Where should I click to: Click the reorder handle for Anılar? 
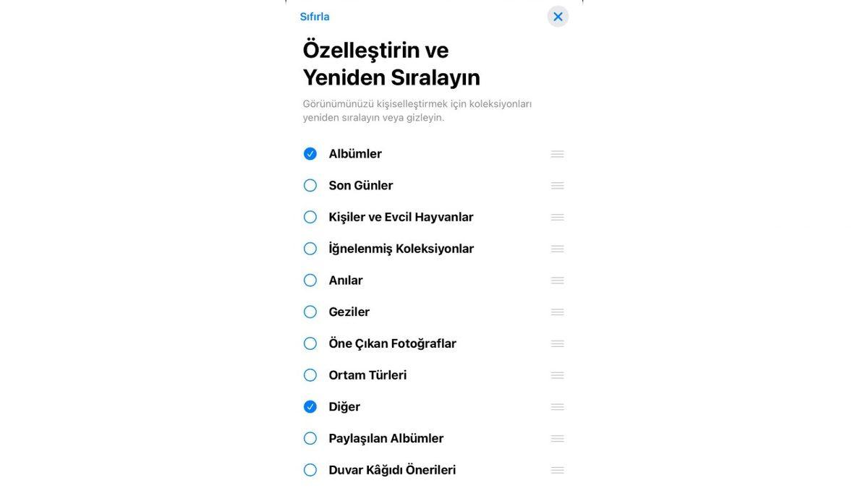557,280
